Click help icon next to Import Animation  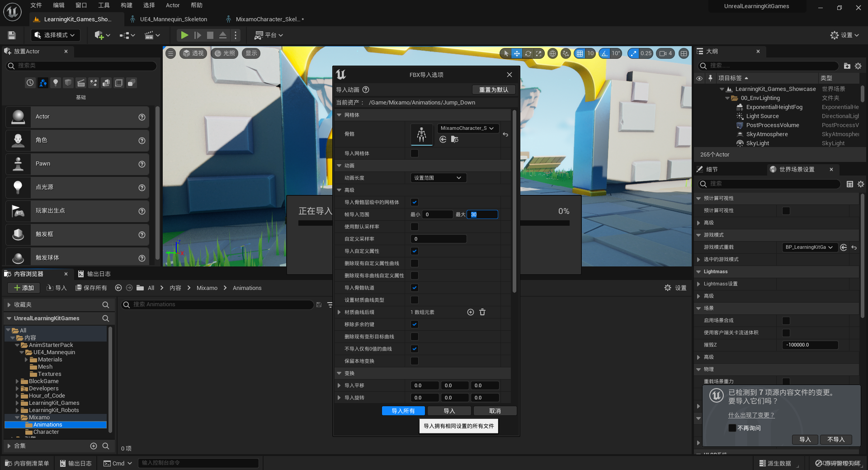point(366,90)
